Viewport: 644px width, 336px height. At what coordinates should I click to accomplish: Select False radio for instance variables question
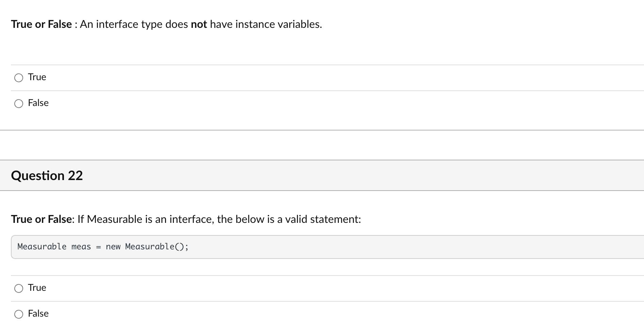coord(19,104)
